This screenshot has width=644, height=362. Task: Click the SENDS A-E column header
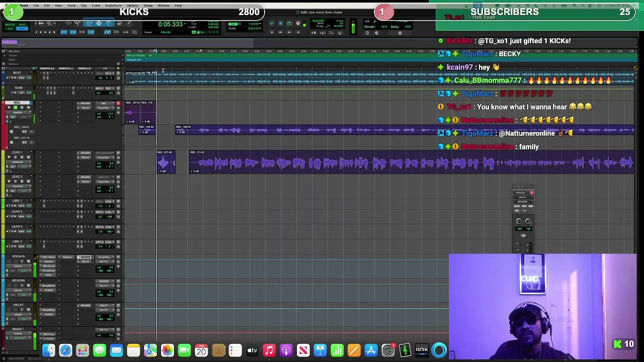(x=85, y=68)
